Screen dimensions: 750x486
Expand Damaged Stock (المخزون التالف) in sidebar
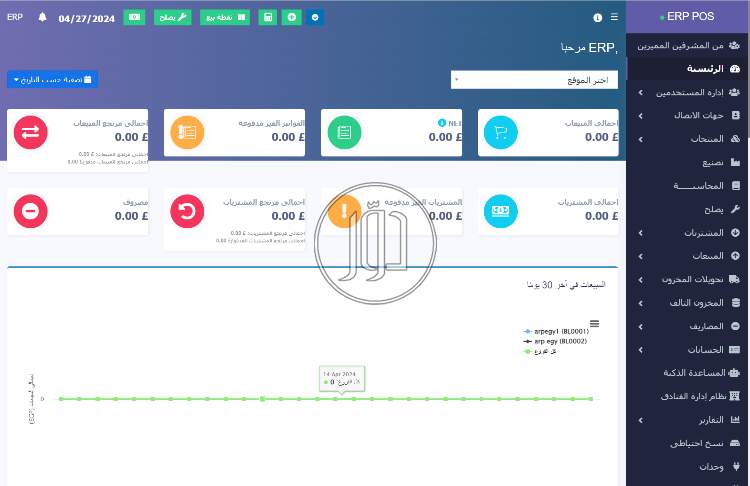(x=688, y=303)
